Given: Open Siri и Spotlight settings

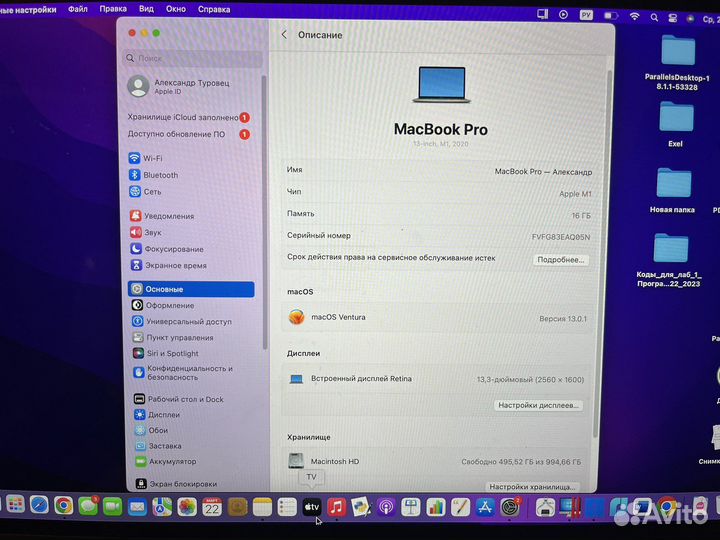Looking at the screenshot, I should tap(166, 353).
